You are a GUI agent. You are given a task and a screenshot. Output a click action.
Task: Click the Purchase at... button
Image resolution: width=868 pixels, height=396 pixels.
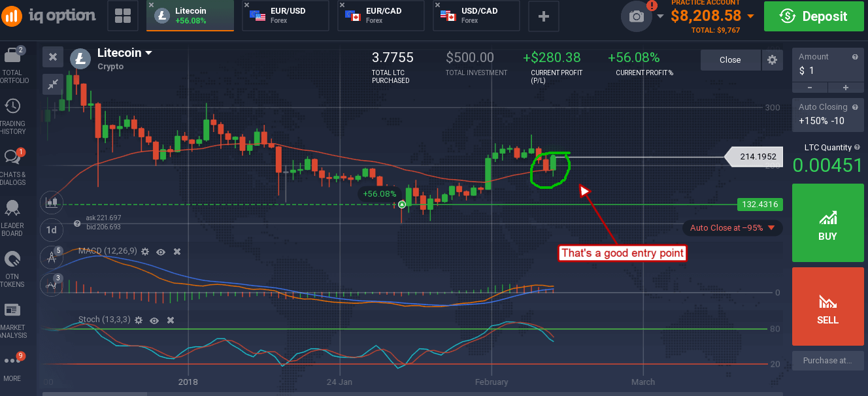[x=827, y=361]
